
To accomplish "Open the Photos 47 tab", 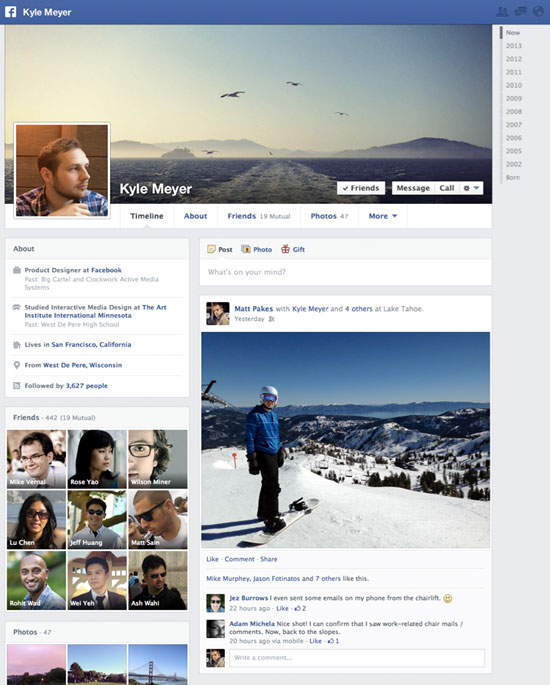I will 329,216.
